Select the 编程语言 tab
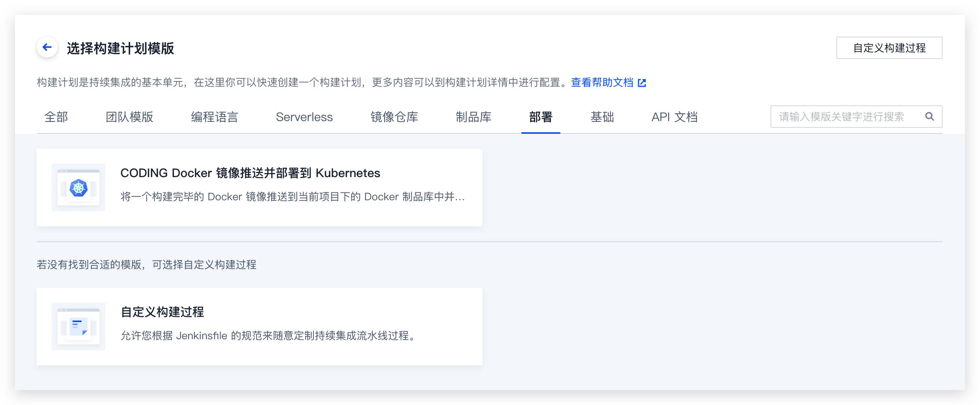980x405 pixels. point(215,117)
